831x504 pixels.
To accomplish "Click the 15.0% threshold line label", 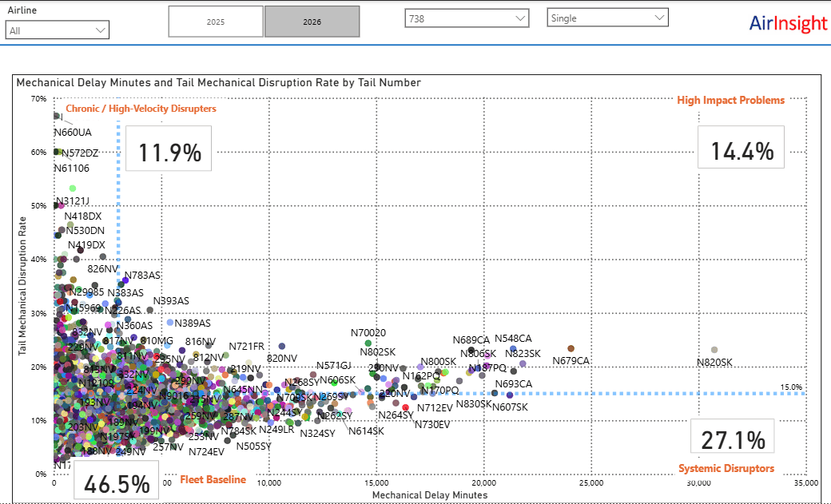I will [x=791, y=387].
